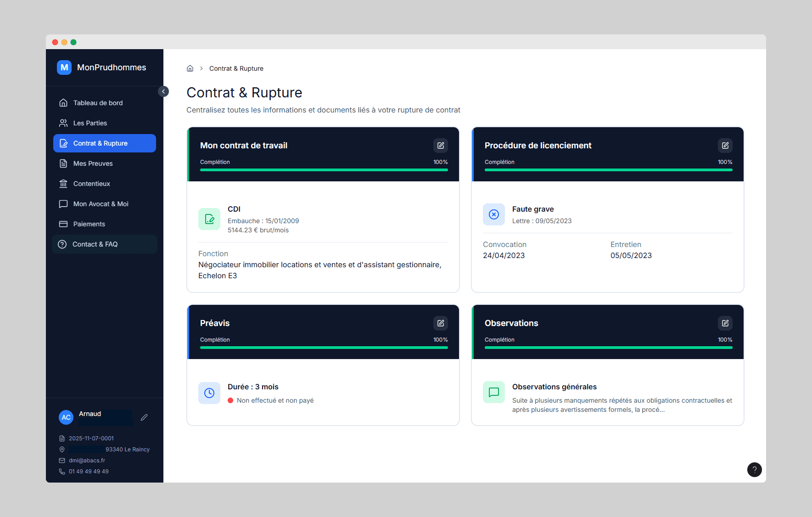Select Mon Avocat & Moi
Image resolution: width=812 pixels, height=517 pixels.
101,204
